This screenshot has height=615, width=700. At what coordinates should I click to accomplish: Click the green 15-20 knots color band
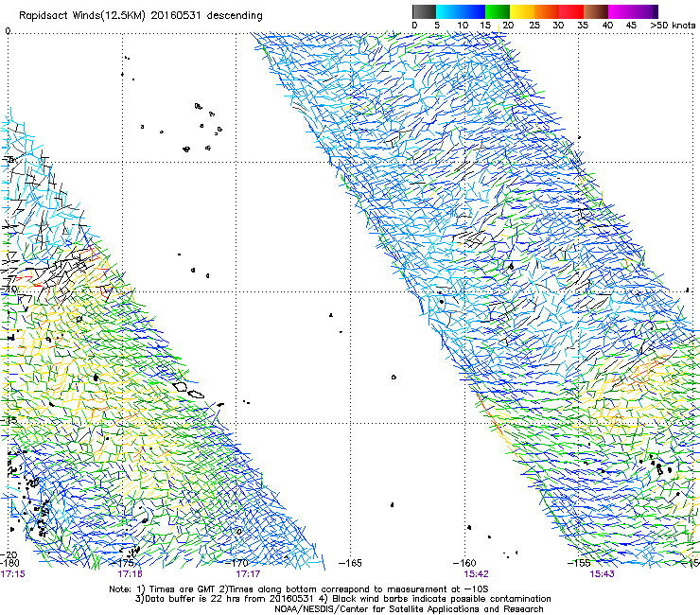click(498, 11)
